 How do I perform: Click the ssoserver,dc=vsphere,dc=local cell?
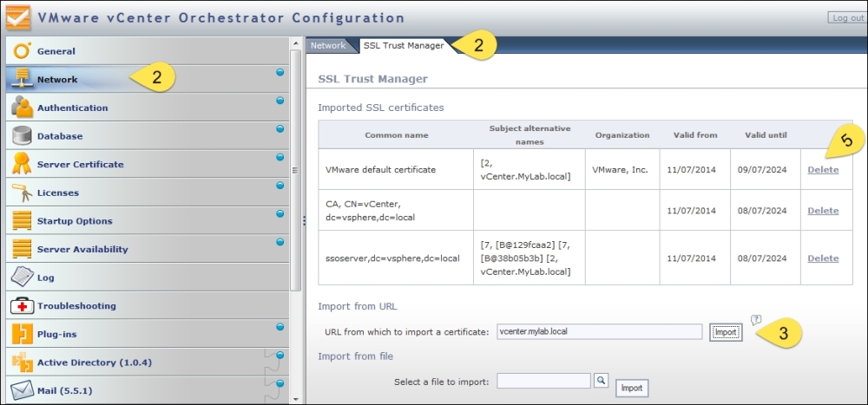(396, 258)
